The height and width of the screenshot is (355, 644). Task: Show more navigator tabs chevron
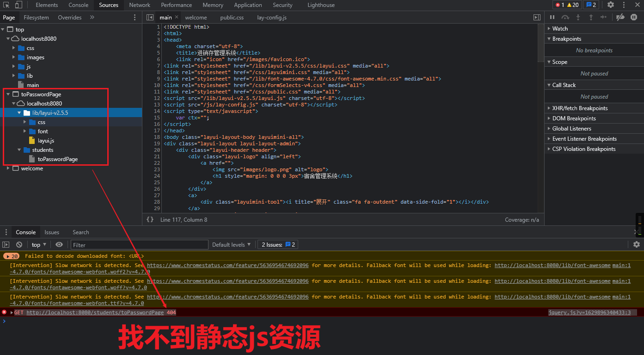point(92,17)
